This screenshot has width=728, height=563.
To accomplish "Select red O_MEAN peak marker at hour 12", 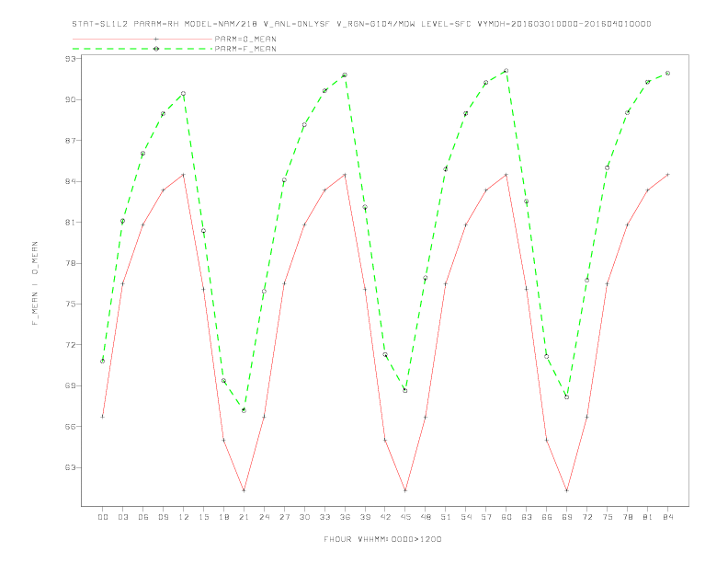I will (184, 175).
